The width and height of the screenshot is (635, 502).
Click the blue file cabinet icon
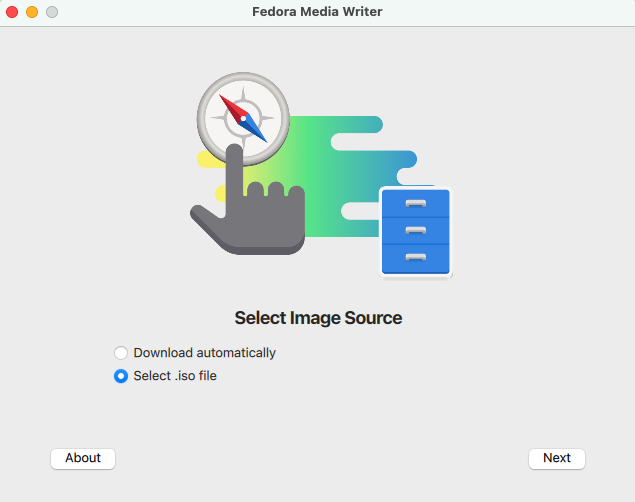[x=416, y=231]
